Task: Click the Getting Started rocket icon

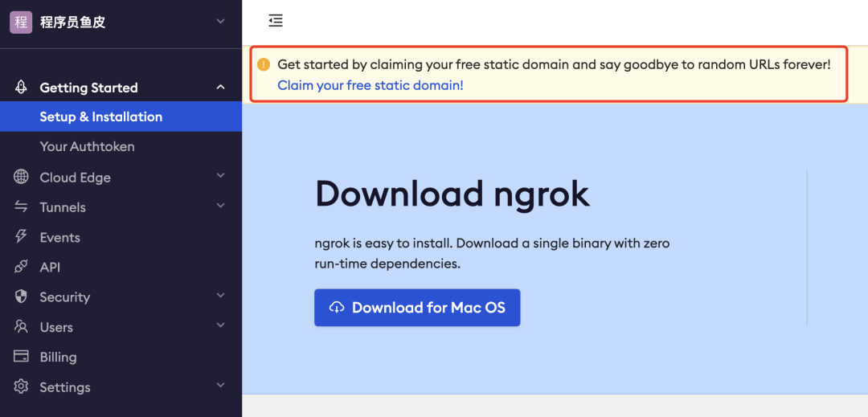Action: (x=22, y=88)
